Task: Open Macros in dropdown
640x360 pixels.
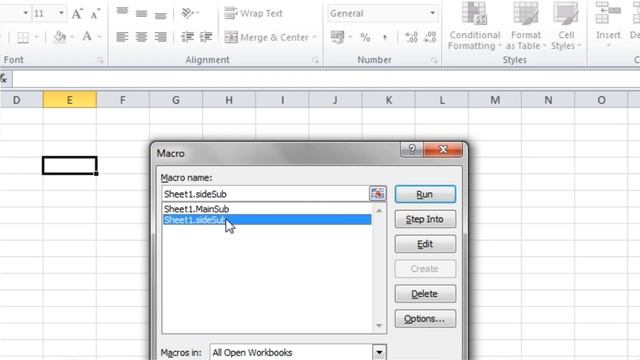Action: point(379,352)
